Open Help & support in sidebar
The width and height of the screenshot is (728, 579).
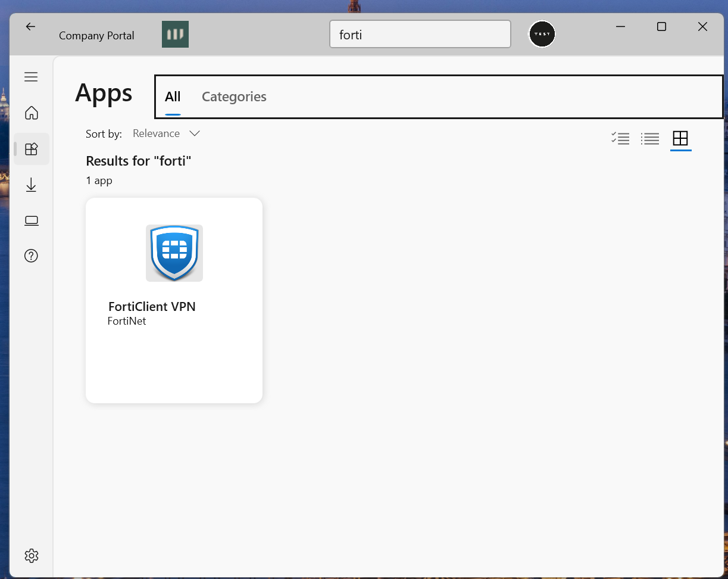pos(32,256)
